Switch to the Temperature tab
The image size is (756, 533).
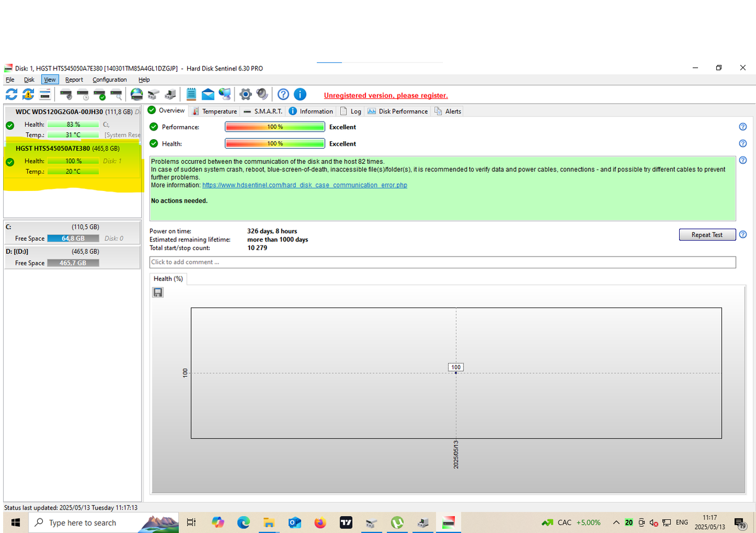point(215,112)
